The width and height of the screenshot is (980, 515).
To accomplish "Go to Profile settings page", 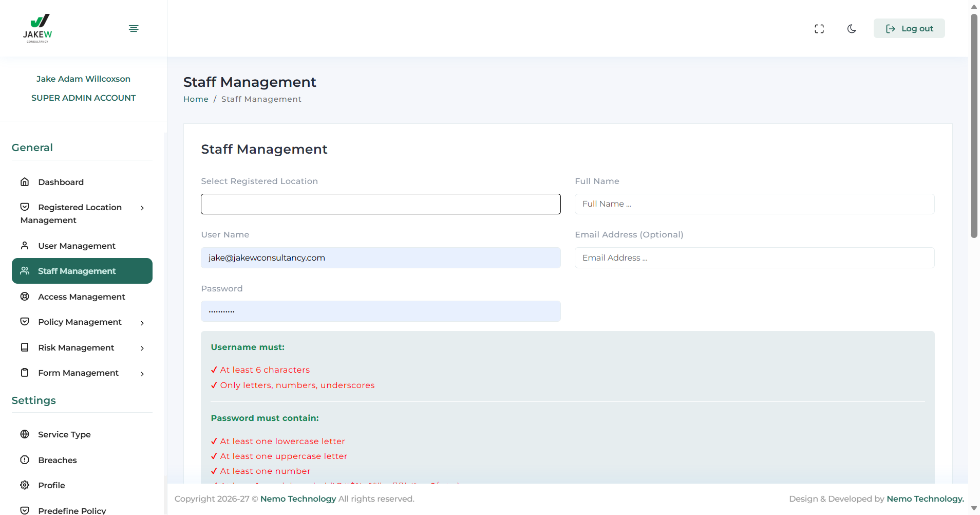I will [x=51, y=485].
